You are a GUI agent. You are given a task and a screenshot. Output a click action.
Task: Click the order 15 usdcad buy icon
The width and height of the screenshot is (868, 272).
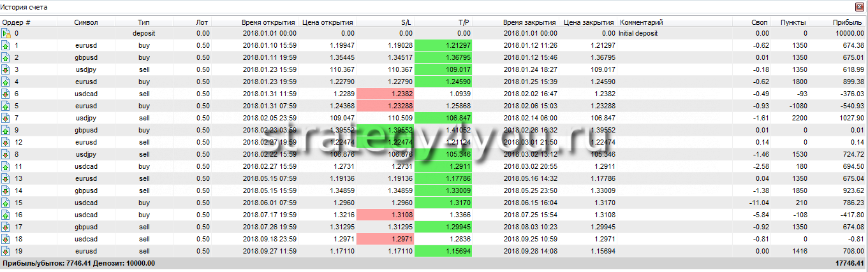(x=6, y=203)
